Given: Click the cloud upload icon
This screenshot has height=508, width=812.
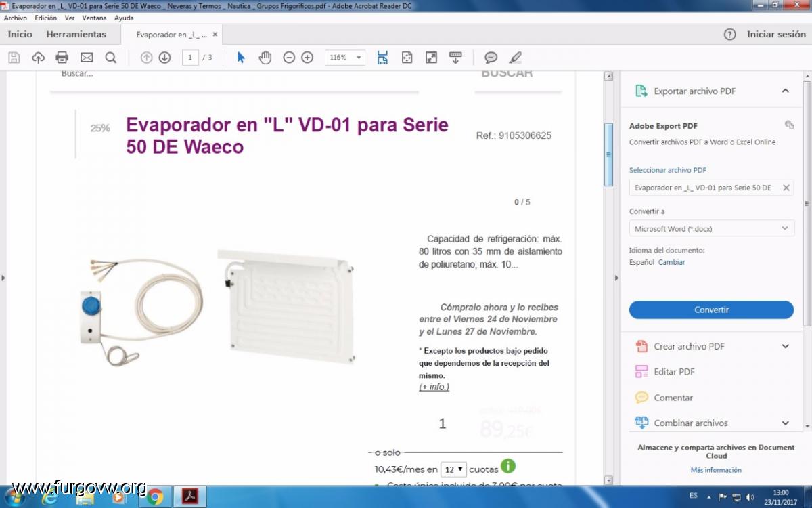Looking at the screenshot, I should pyautogui.click(x=38, y=58).
